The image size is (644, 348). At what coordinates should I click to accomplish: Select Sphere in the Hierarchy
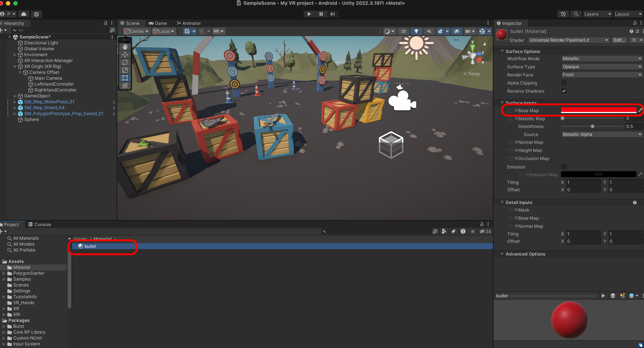31,119
